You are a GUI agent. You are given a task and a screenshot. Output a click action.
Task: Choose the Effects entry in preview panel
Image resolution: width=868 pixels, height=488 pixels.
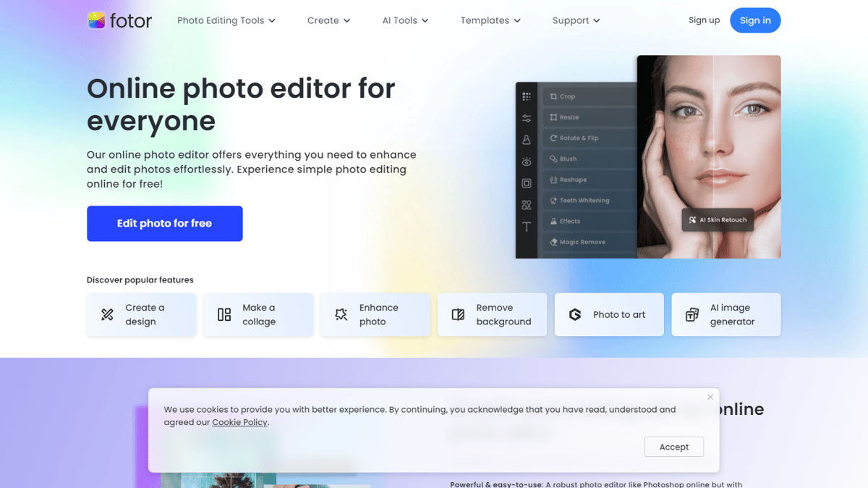point(588,222)
